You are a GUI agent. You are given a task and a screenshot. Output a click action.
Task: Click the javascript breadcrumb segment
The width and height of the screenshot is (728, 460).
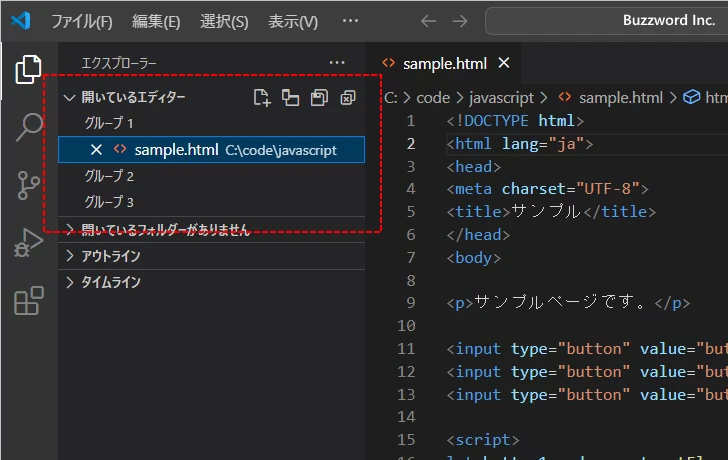pos(501,98)
